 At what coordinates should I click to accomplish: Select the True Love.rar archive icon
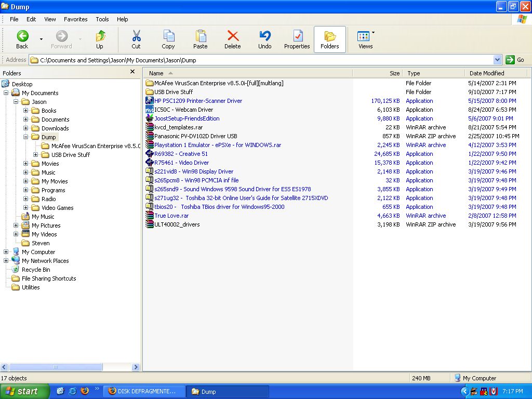[x=149, y=215]
